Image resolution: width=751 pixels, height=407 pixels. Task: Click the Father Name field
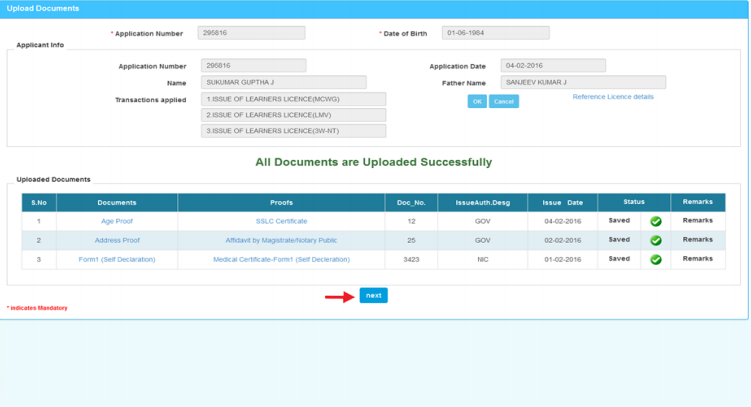coord(583,83)
